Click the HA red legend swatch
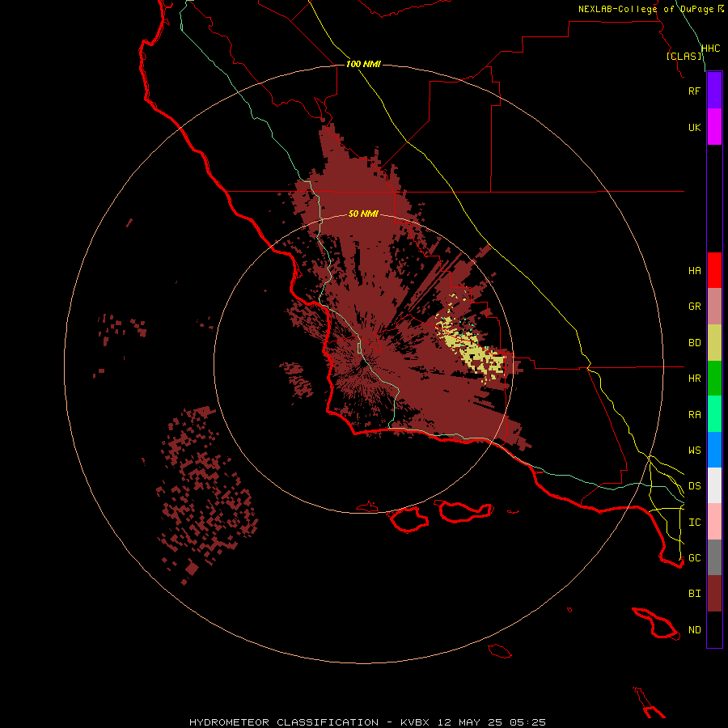The width and height of the screenshot is (728, 728). (714, 270)
